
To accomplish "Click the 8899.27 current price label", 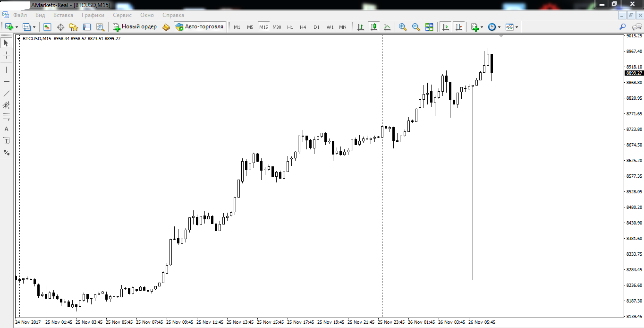I will pos(634,73).
